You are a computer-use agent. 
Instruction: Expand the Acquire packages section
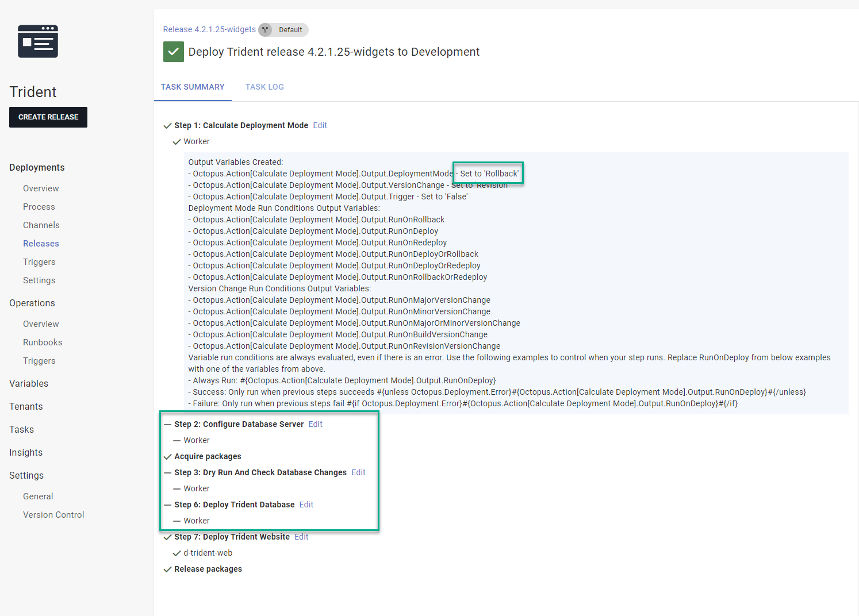coord(208,456)
